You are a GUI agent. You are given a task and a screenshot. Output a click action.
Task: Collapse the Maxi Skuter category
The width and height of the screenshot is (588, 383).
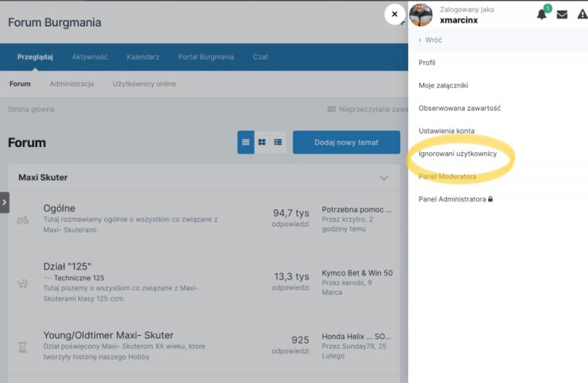(384, 178)
